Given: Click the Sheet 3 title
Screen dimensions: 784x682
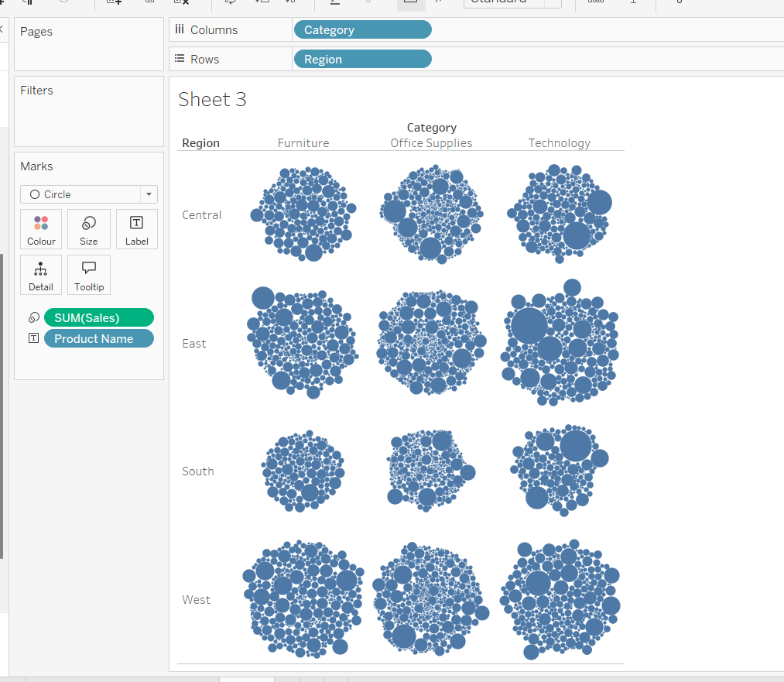Looking at the screenshot, I should pyautogui.click(x=212, y=99).
